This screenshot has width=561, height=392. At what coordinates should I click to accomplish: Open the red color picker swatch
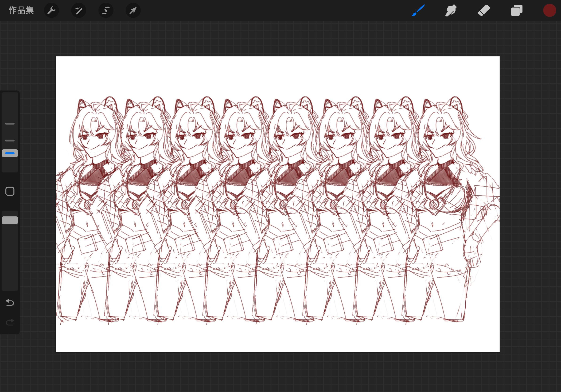[x=549, y=11]
